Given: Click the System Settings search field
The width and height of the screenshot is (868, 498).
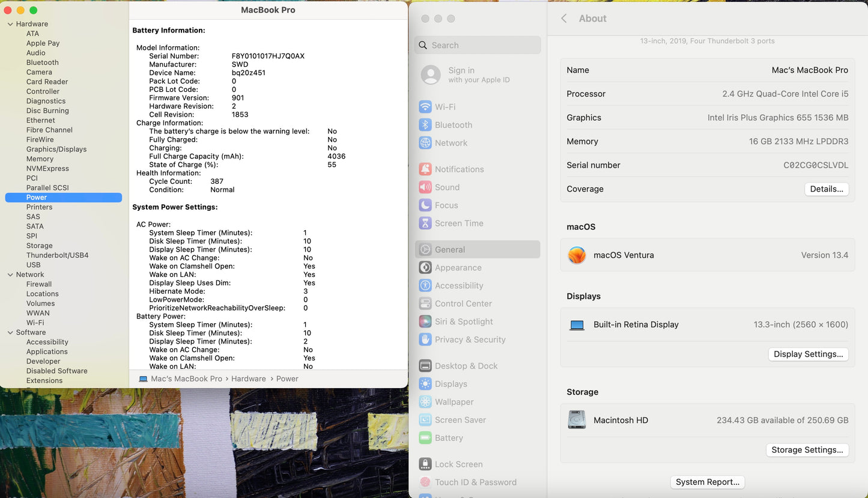Looking at the screenshot, I should point(478,45).
